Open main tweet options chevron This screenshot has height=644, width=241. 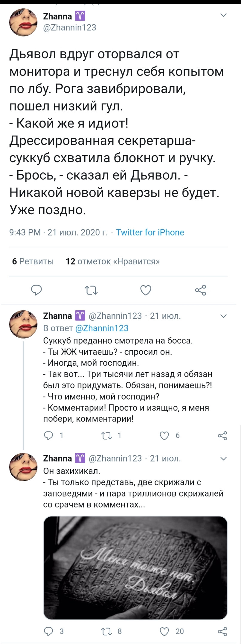click(223, 15)
